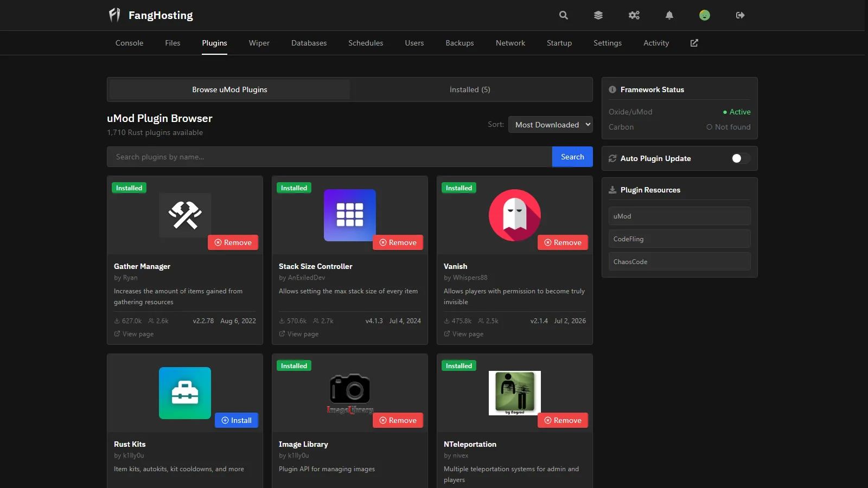Screen dimensions: 868x488
Task: Open the user avatar menu
Action: click(x=705, y=15)
